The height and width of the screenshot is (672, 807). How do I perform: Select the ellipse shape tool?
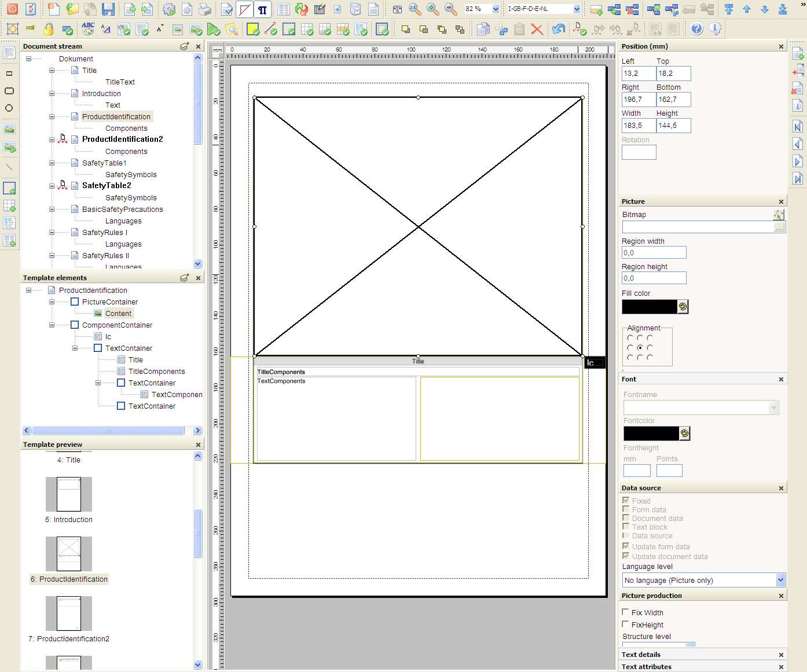pyautogui.click(x=9, y=108)
